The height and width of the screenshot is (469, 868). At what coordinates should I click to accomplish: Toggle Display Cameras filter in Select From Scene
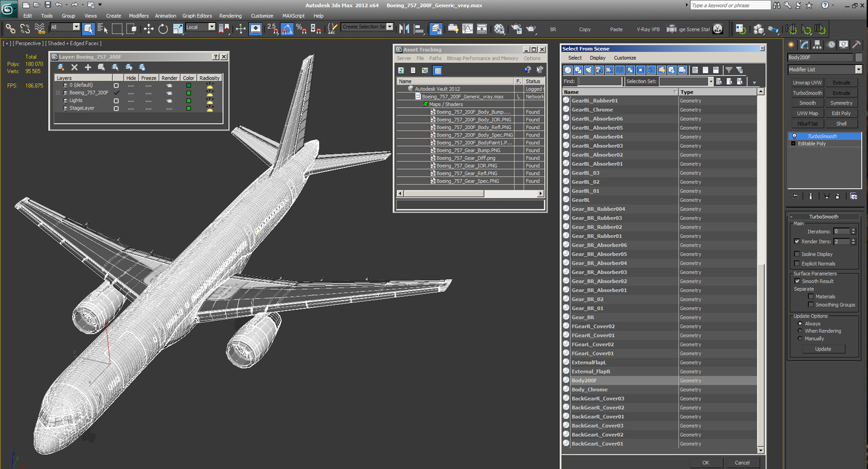pyautogui.click(x=599, y=70)
